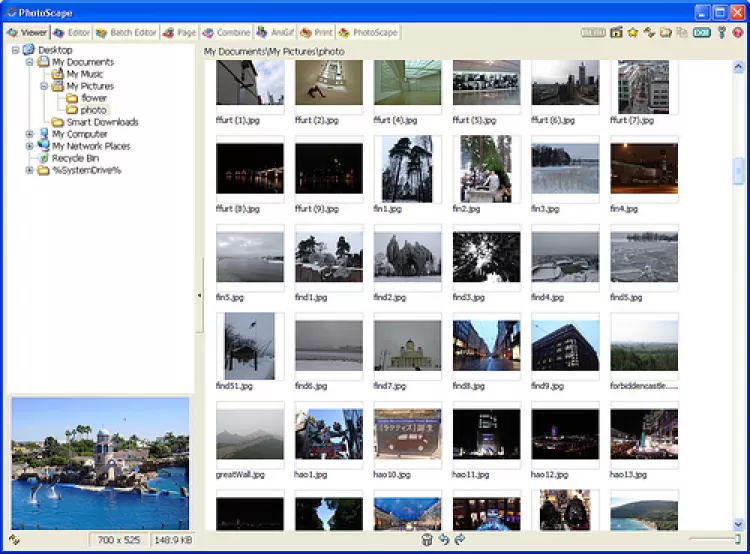Click the red help icon

pos(738,32)
